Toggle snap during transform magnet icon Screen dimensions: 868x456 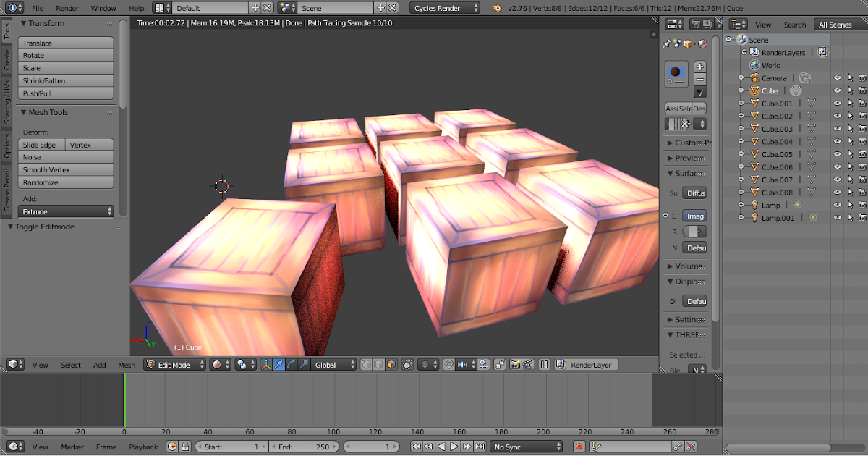[448, 365]
